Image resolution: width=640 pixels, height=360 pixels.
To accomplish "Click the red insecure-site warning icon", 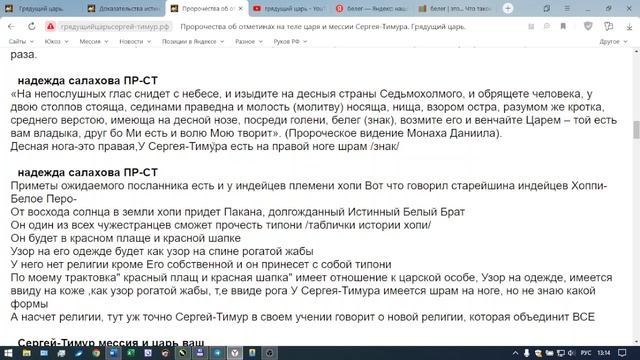I will point(51,27).
